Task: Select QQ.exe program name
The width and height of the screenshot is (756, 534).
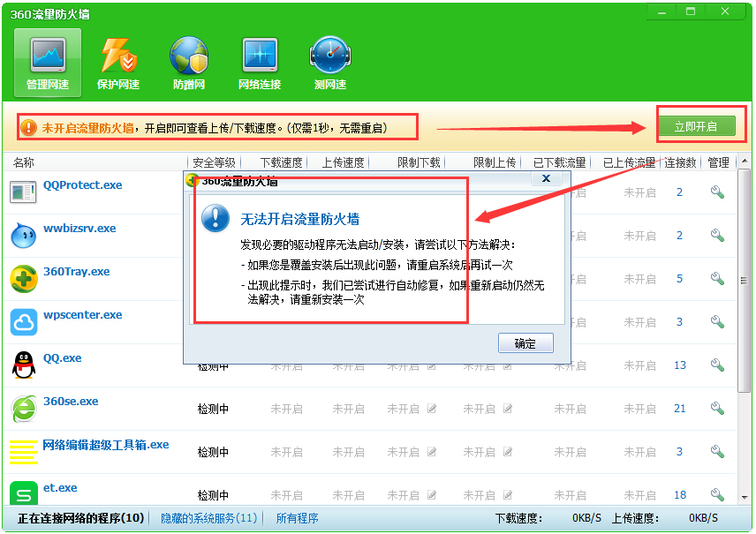Action: click(x=62, y=358)
